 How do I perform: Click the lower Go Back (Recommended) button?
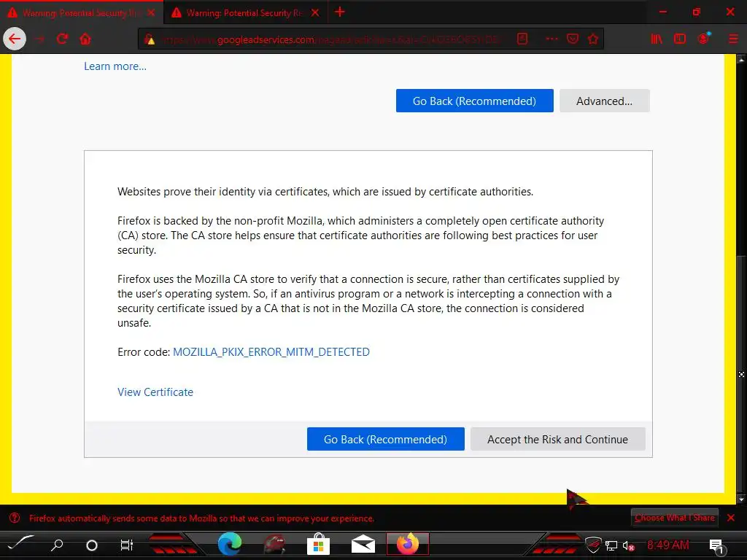click(385, 439)
